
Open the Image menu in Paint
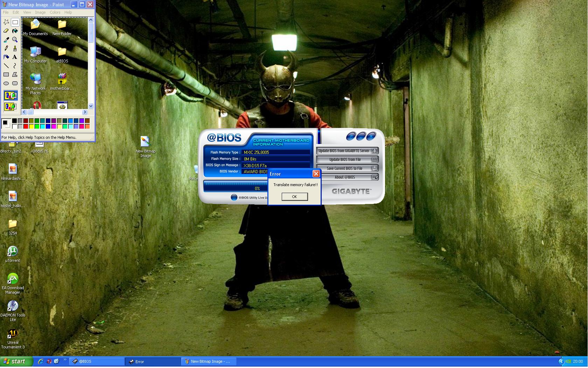coord(40,12)
